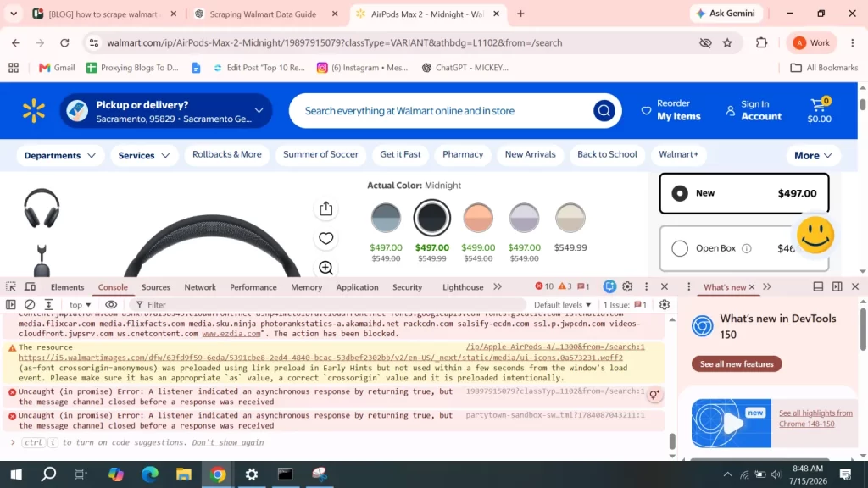
Task: Close the DevTools panel
Action: (x=665, y=286)
